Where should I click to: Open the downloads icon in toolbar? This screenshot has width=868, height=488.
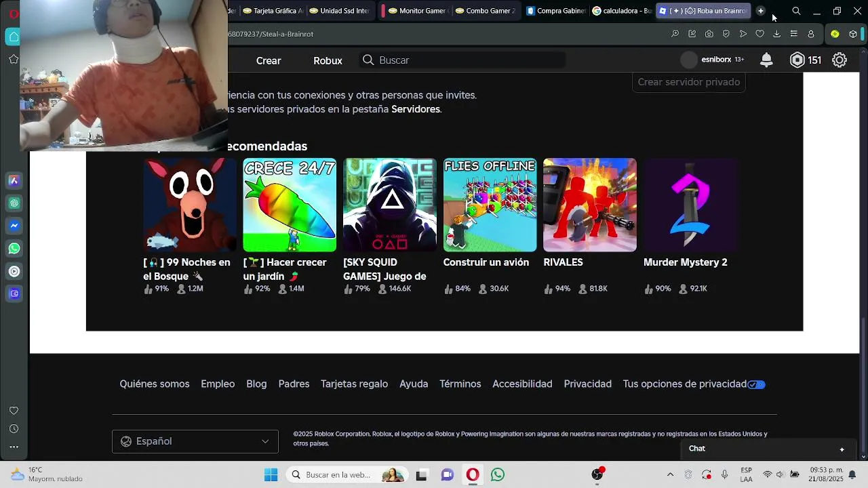776,34
